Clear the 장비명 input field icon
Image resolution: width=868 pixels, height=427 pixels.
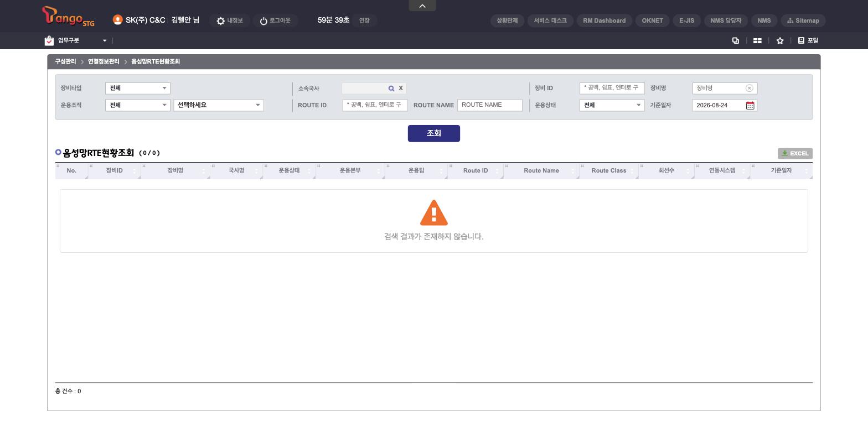point(749,88)
